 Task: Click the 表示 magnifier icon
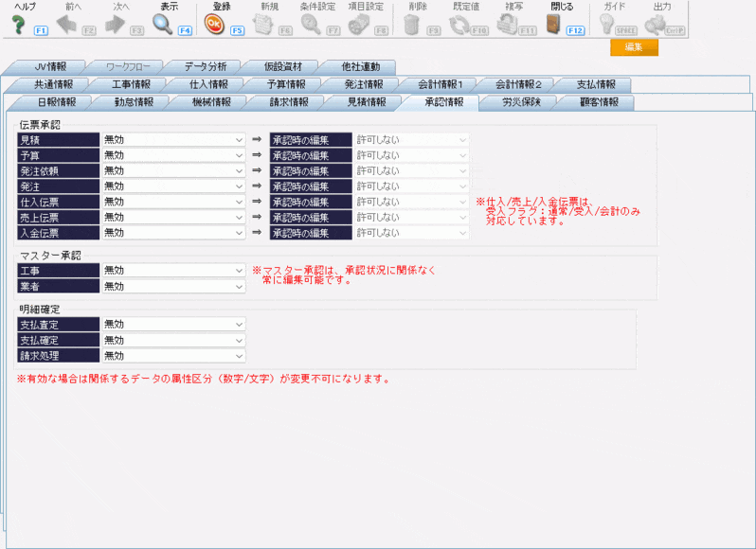click(163, 25)
